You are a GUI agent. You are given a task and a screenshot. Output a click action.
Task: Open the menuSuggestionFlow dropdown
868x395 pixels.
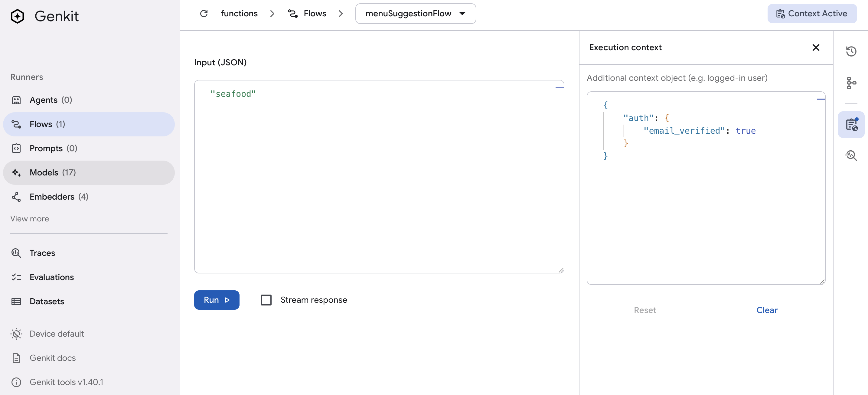coord(416,14)
